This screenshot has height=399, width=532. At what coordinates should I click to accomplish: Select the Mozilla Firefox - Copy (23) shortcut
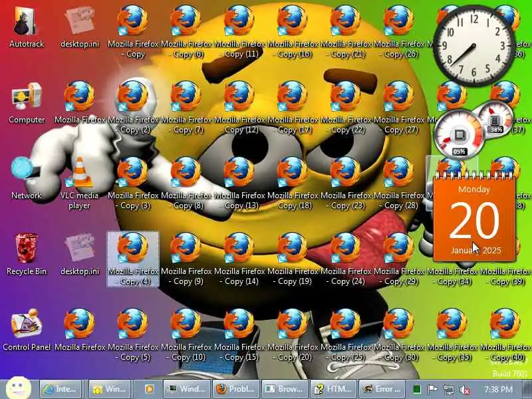346,184
